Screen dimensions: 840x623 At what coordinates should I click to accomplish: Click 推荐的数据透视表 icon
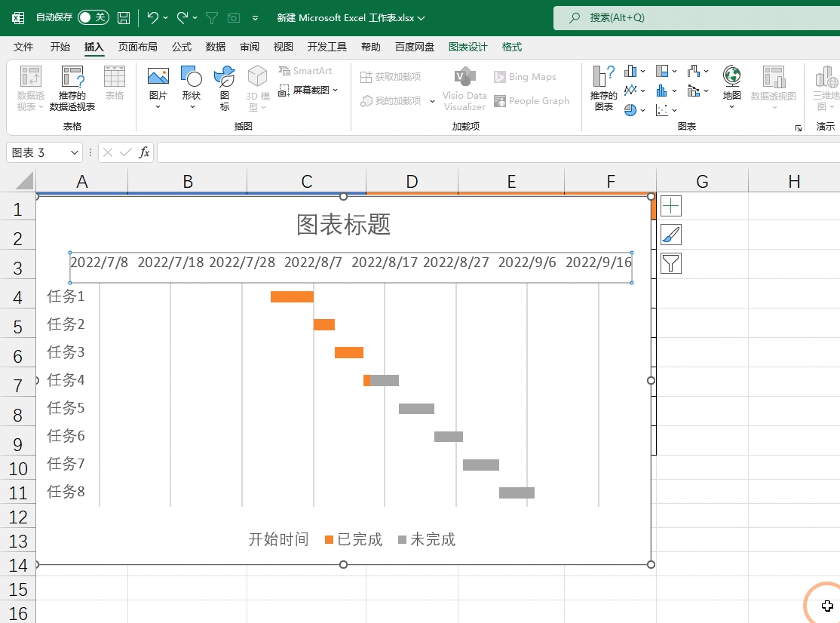tap(72, 77)
